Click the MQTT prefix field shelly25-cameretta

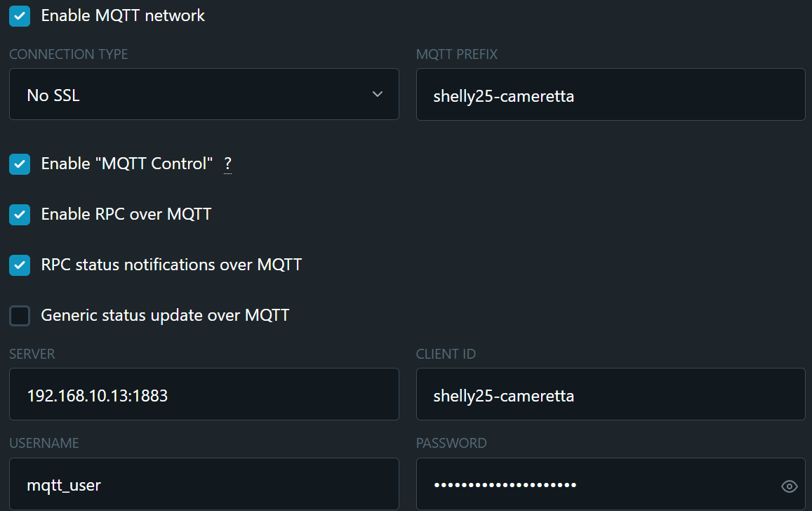pyautogui.click(x=611, y=95)
